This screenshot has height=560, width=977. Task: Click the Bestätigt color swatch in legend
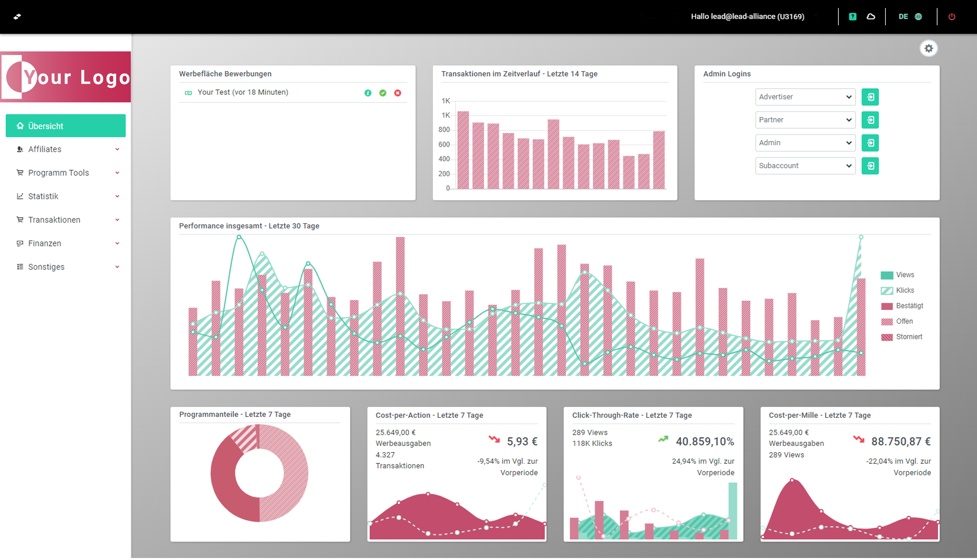(887, 307)
